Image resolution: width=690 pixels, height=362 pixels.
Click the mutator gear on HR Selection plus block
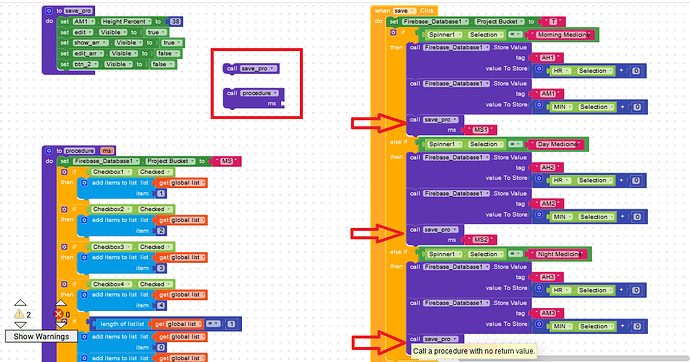539,70
